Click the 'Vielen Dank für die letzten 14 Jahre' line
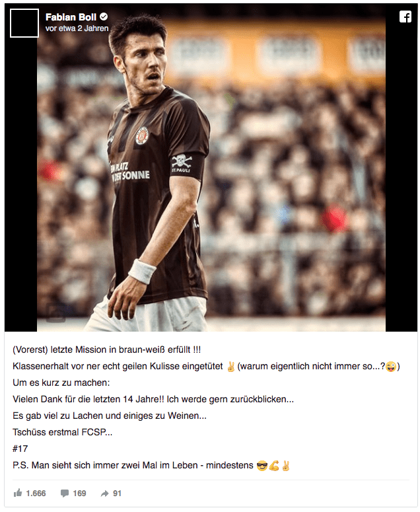The height and width of the screenshot is (512, 420). tap(153, 399)
